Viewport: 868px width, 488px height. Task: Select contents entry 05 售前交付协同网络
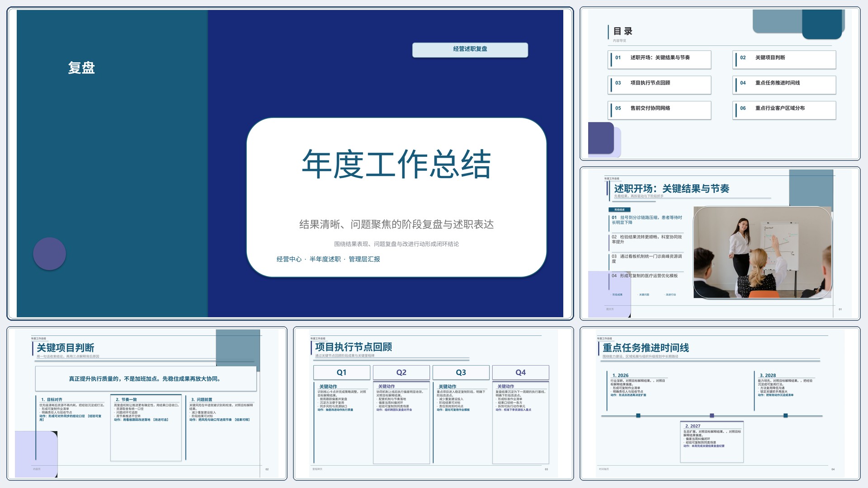point(660,110)
